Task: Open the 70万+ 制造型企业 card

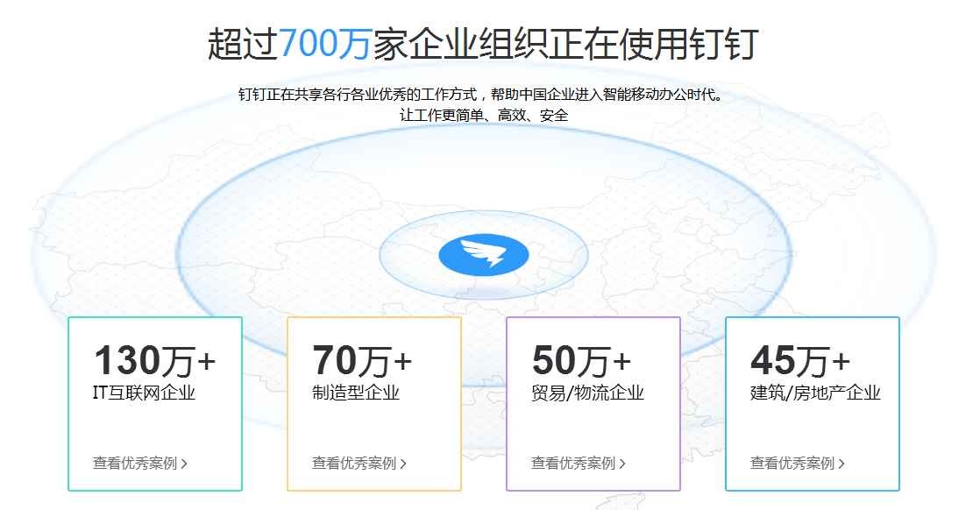Action: click(x=374, y=404)
